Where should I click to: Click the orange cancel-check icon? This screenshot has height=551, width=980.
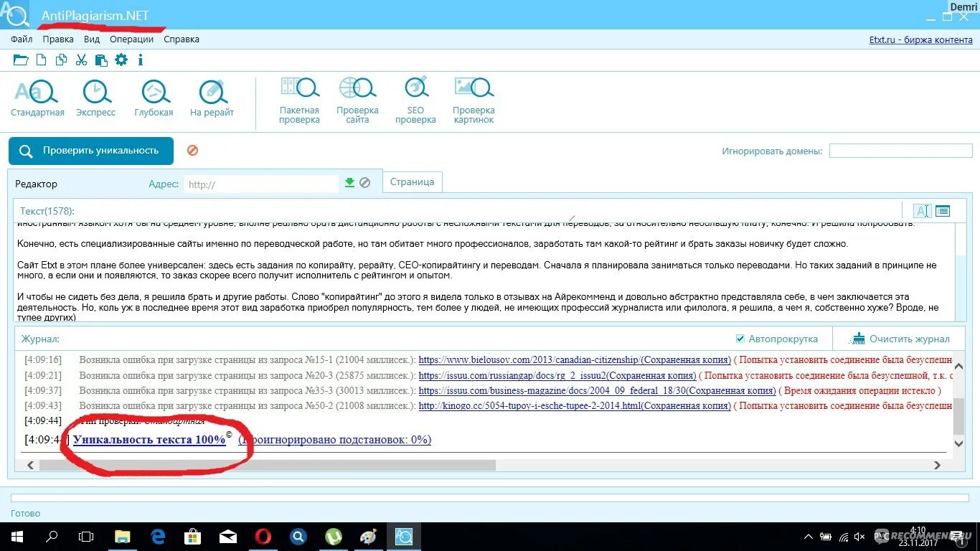tap(192, 151)
